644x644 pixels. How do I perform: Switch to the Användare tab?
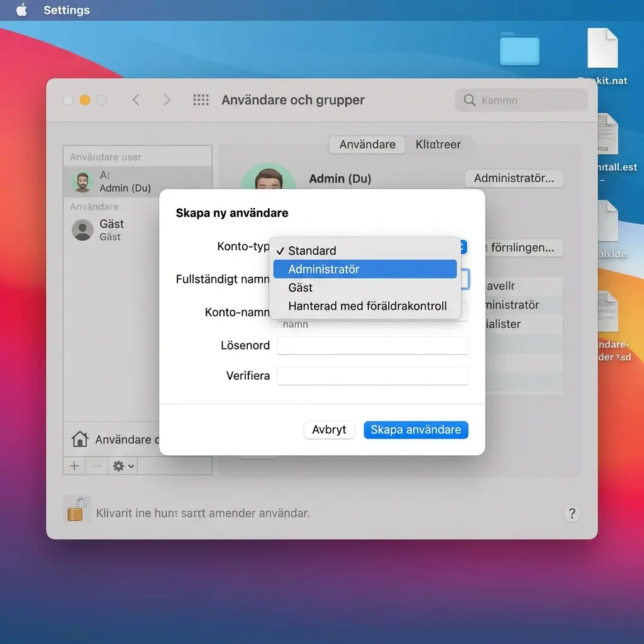[x=367, y=145]
